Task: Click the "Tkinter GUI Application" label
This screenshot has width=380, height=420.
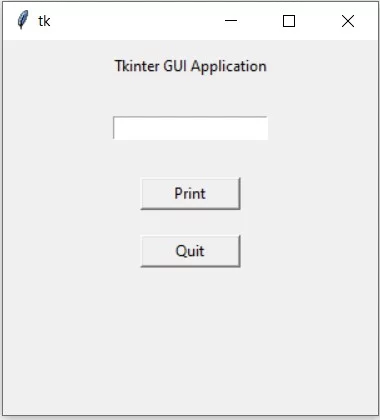Action: 191,66
